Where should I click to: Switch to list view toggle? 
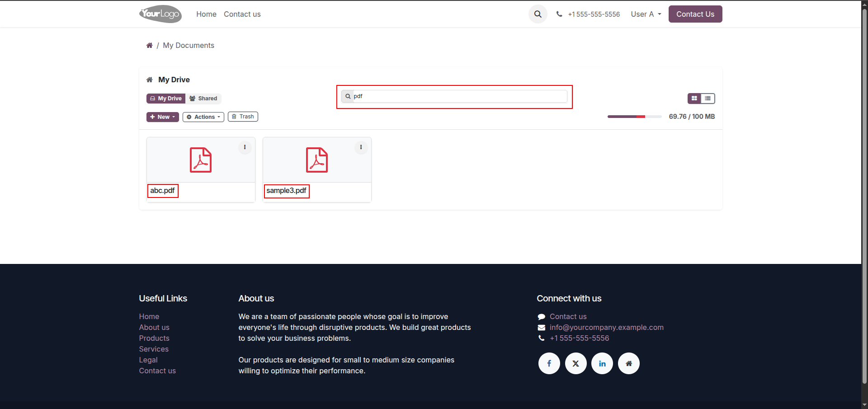tap(708, 98)
